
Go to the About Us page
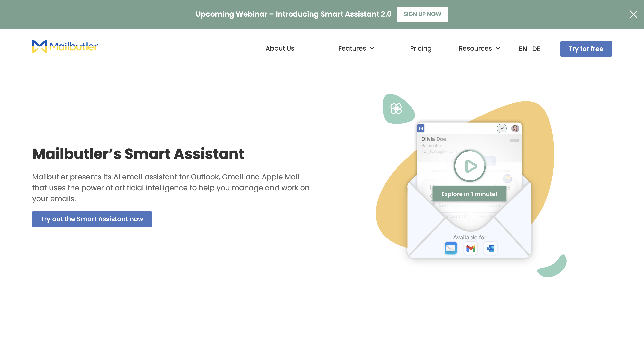coord(280,48)
